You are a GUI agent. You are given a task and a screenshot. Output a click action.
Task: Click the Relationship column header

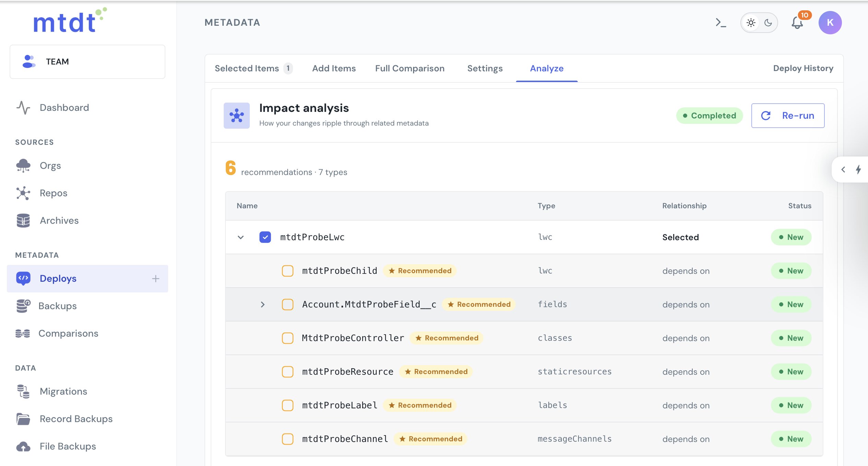(x=684, y=206)
